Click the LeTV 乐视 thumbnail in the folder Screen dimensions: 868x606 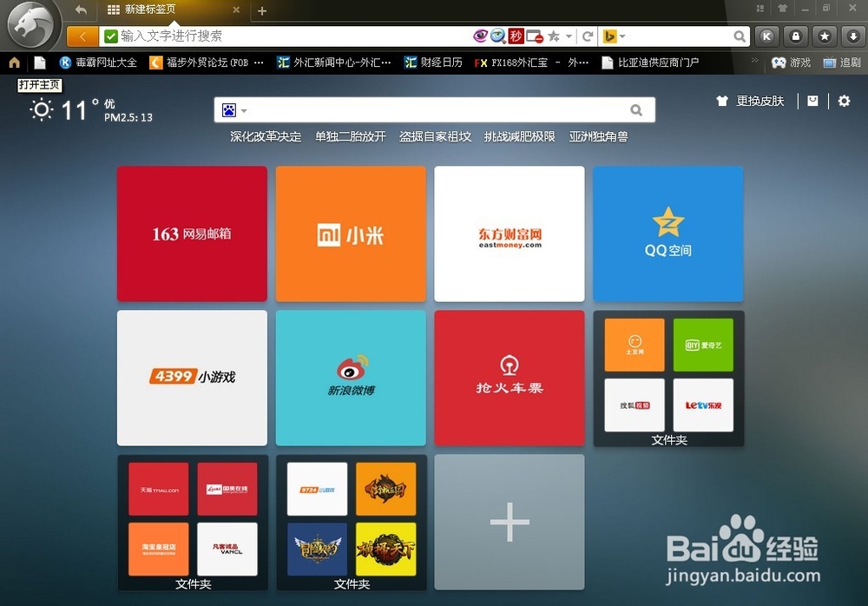coord(703,405)
